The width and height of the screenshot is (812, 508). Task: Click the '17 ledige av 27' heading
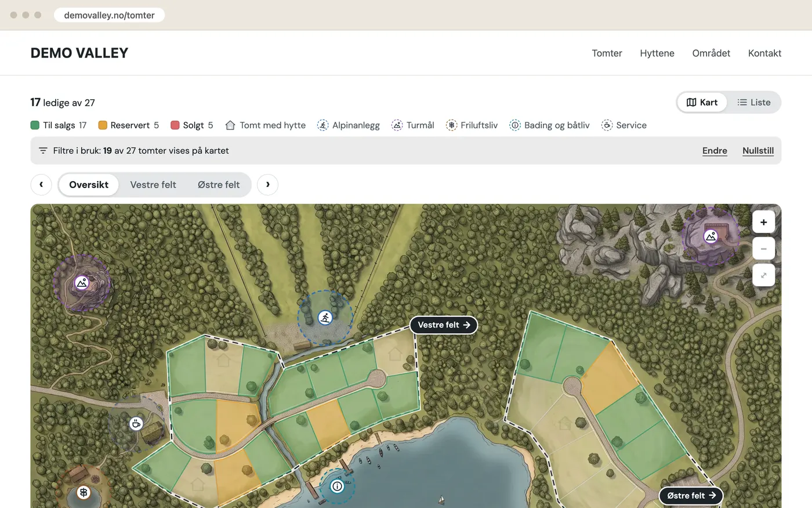point(63,102)
